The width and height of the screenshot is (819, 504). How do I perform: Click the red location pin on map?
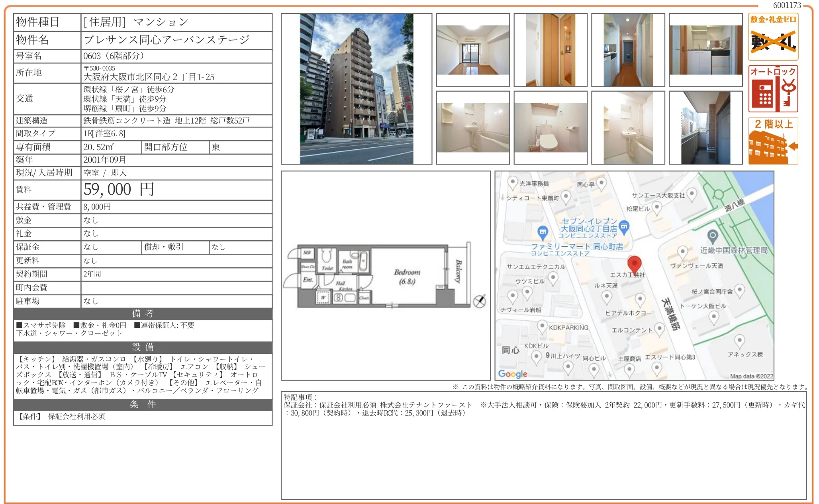pos(634,264)
